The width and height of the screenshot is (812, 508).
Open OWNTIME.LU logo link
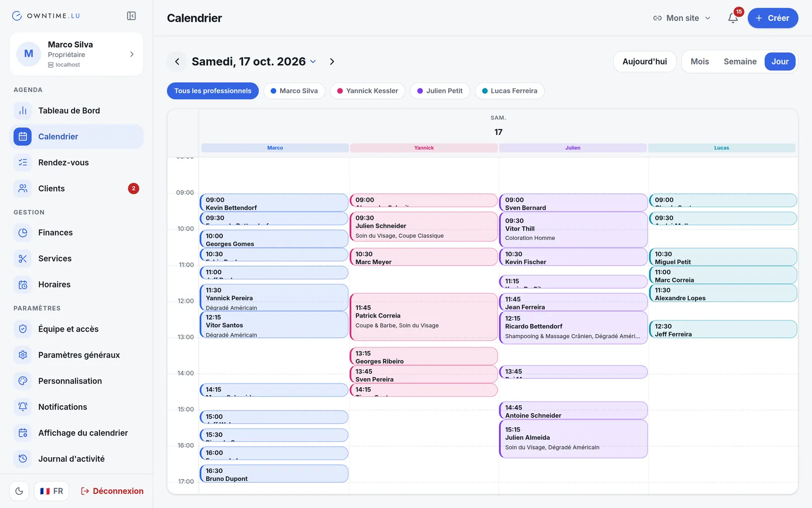coord(46,16)
